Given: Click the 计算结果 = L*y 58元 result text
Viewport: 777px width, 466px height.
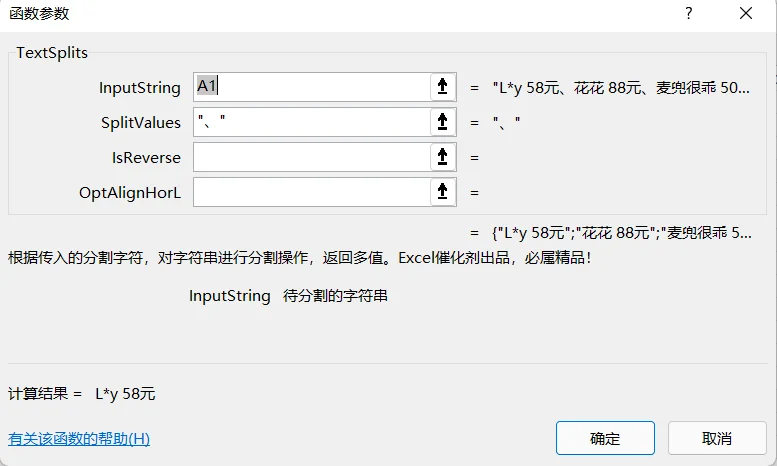Looking at the screenshot, I should tap(82, 394).
